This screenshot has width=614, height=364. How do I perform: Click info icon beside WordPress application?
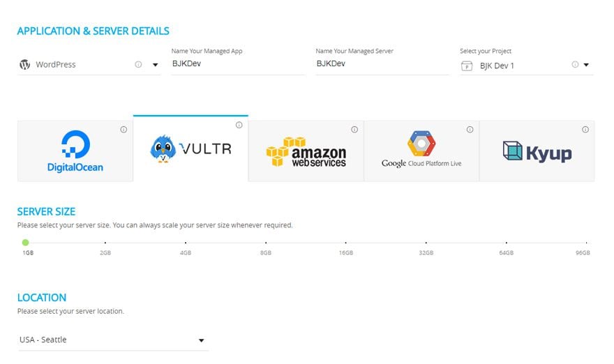coord(138,65)
